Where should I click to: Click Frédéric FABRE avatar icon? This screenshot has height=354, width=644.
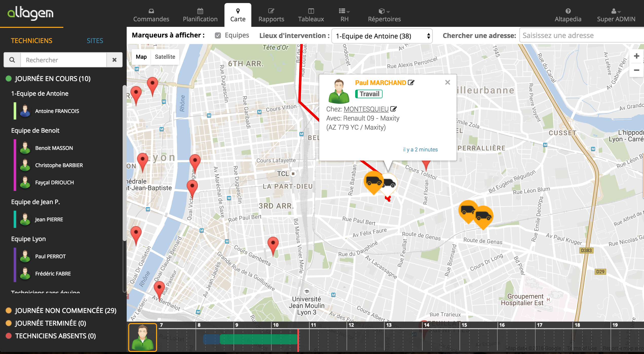click(25, 273)
